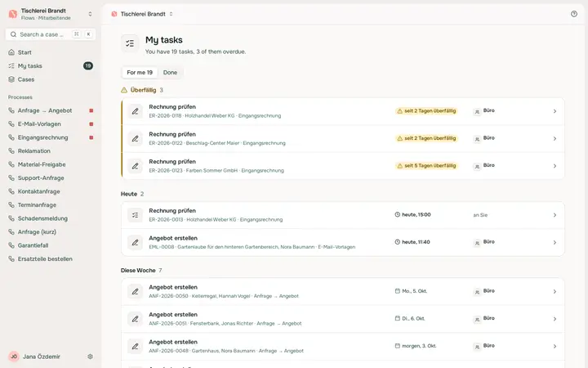Open My tasks in the sidebar
This screenshot has width=588, height=368.
51,65
